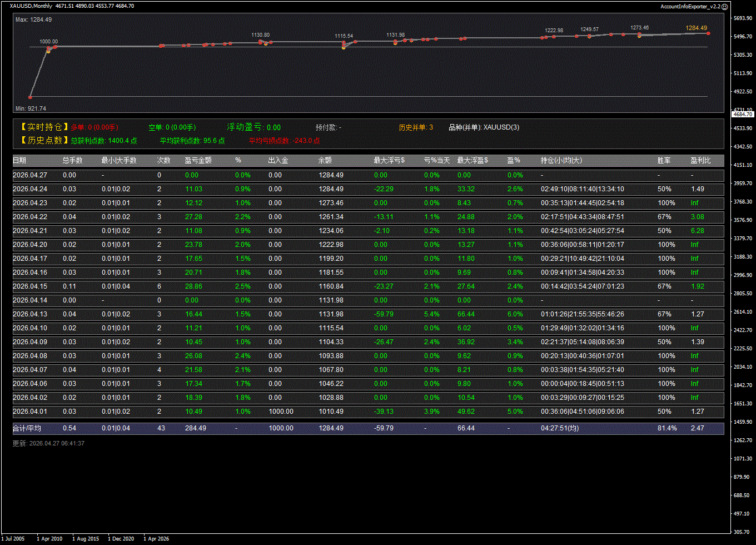The image size is (756, 545).
Task: Select the 合计/平均 summary row label
Action: pos(27,428)
